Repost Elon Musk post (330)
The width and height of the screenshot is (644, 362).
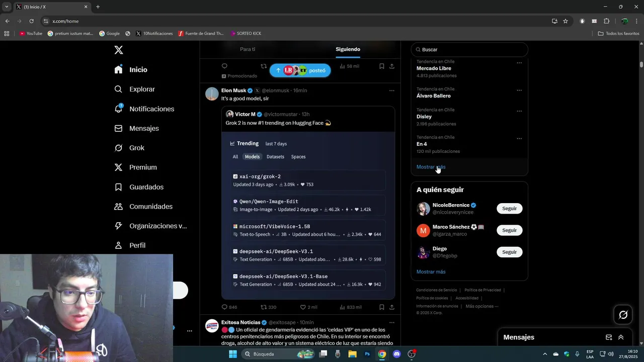pyautogui.click(x=269, y=307)
